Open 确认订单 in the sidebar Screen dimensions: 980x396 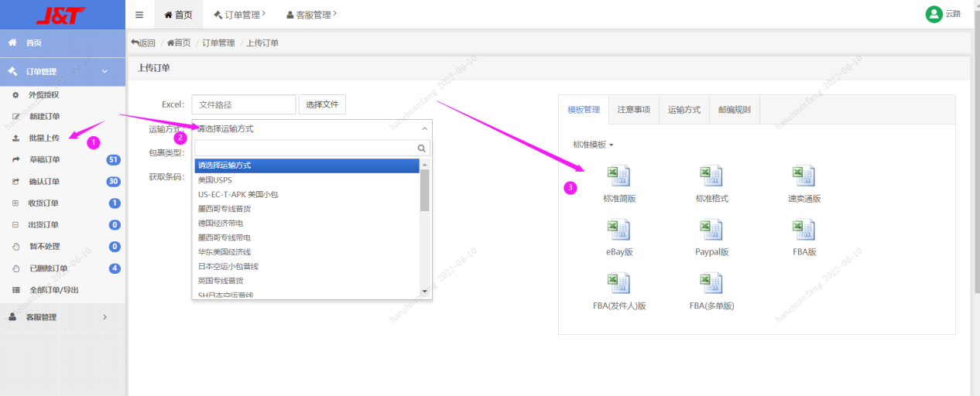click(44, 182)
